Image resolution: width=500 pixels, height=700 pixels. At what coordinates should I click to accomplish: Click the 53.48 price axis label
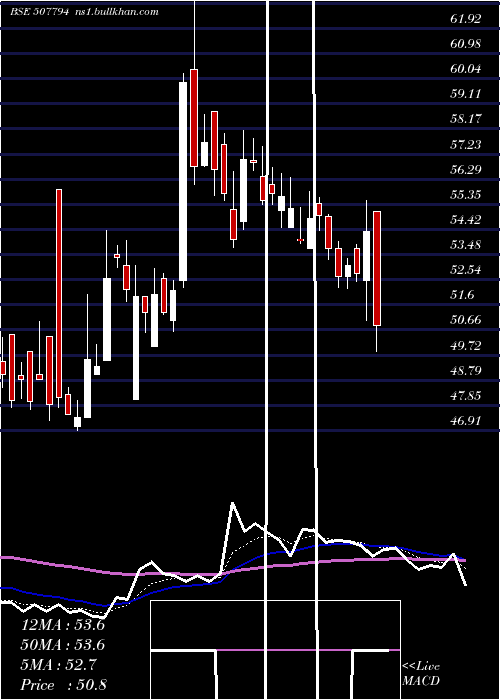point(465,245)
